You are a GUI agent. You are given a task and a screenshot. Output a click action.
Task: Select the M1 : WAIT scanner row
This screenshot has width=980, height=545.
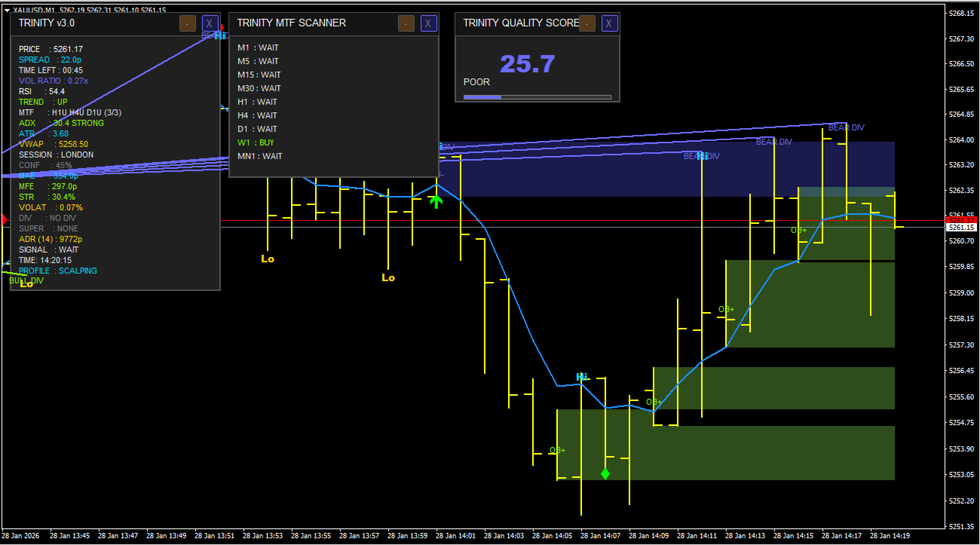click(x=258, y=47)
